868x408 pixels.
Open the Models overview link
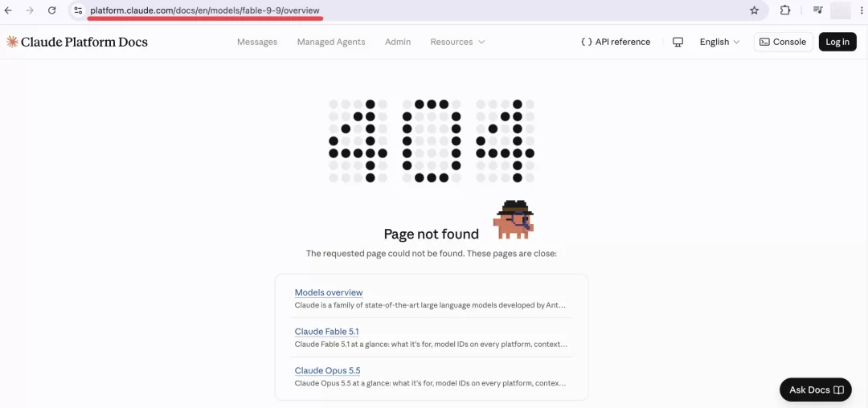click(x=328, y=292)
